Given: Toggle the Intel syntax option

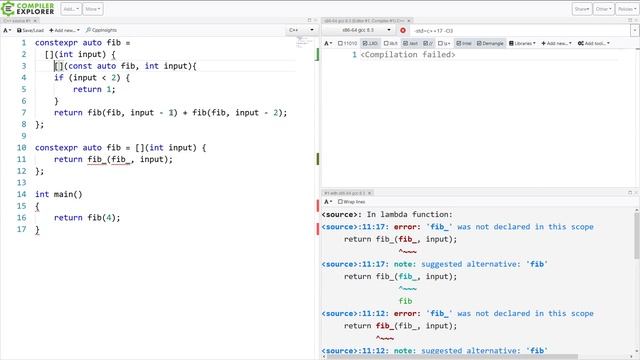Looking at the screenshot, I should (464, 43).
